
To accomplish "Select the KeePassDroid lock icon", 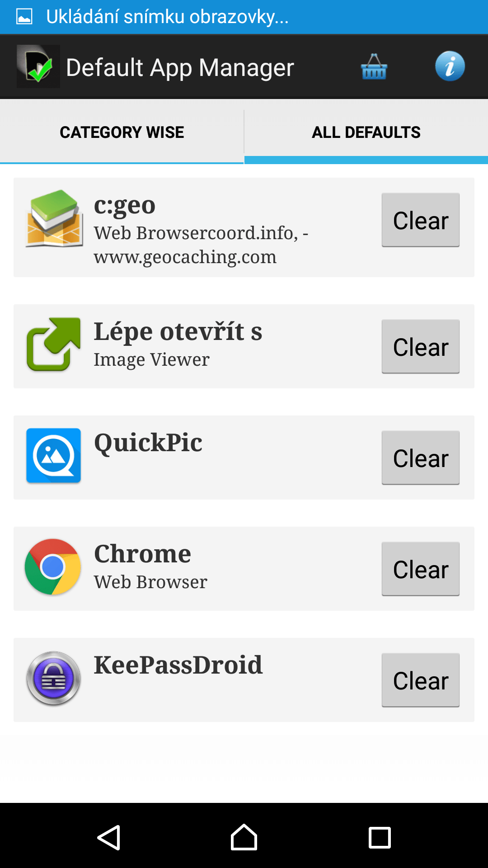I will pos(53,678).
